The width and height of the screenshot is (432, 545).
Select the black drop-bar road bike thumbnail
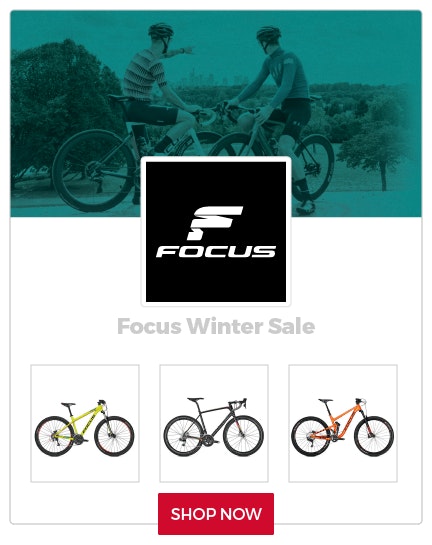[x=214, y=423]
